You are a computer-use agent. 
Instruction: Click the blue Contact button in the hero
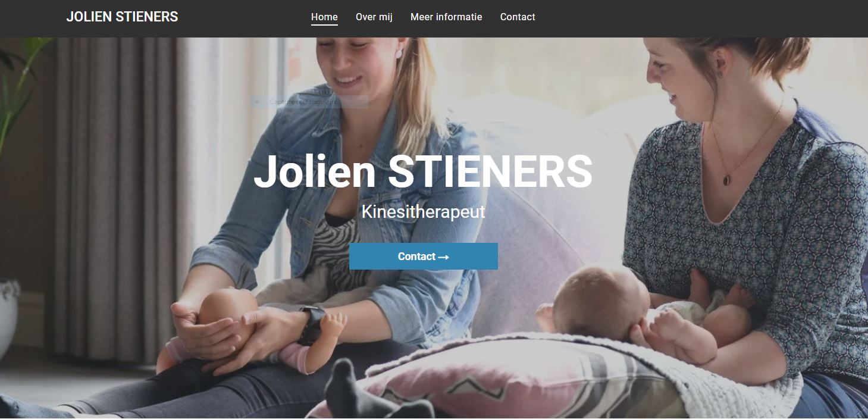coord(424,256)
